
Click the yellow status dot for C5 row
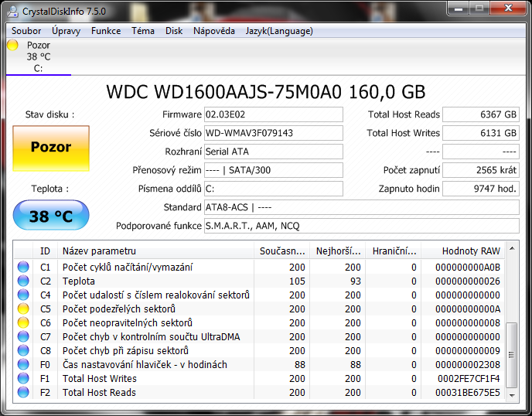23,309
